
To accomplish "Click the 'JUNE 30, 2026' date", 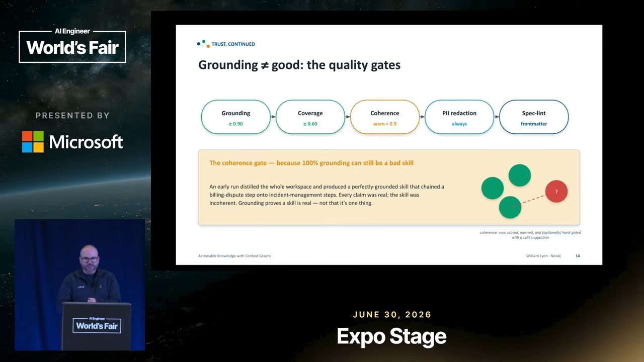I will pos(392,315).
